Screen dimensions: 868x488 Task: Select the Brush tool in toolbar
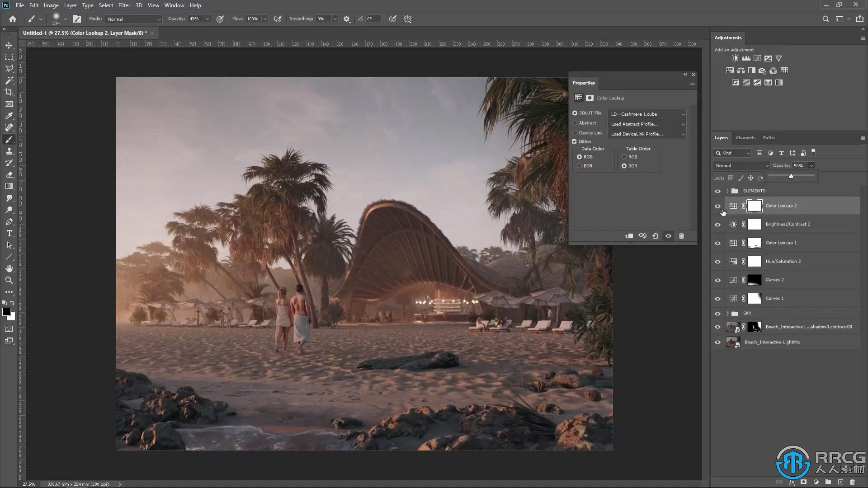(x=9, y=139)
